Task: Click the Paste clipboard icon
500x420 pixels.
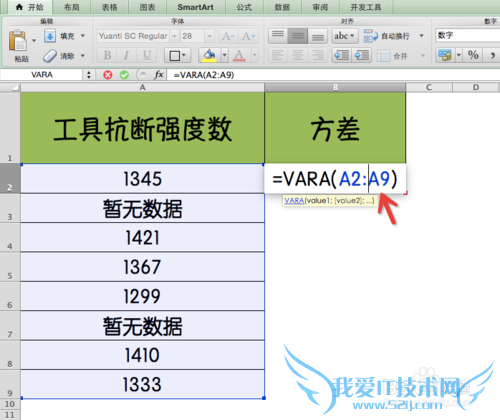Action: (x=18, y=41)
